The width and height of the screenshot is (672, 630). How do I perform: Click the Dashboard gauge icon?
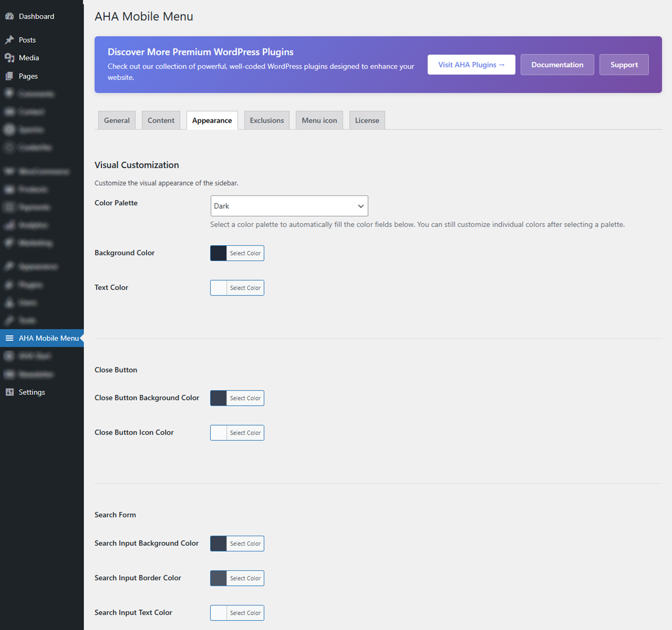click(9, 16)
